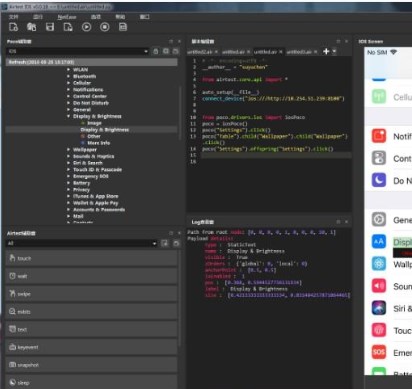This screenshot has height=389, width=412.
Task: Click the Save (floppy disk) toolbar icon
Action: coord(50,27)
